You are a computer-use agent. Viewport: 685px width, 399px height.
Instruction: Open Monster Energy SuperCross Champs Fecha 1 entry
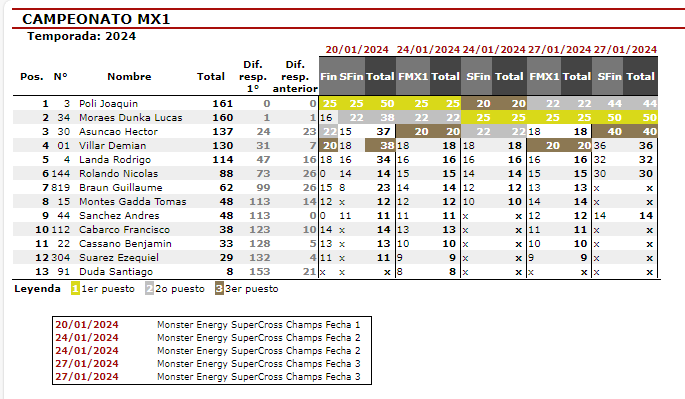tap(259, 325)
